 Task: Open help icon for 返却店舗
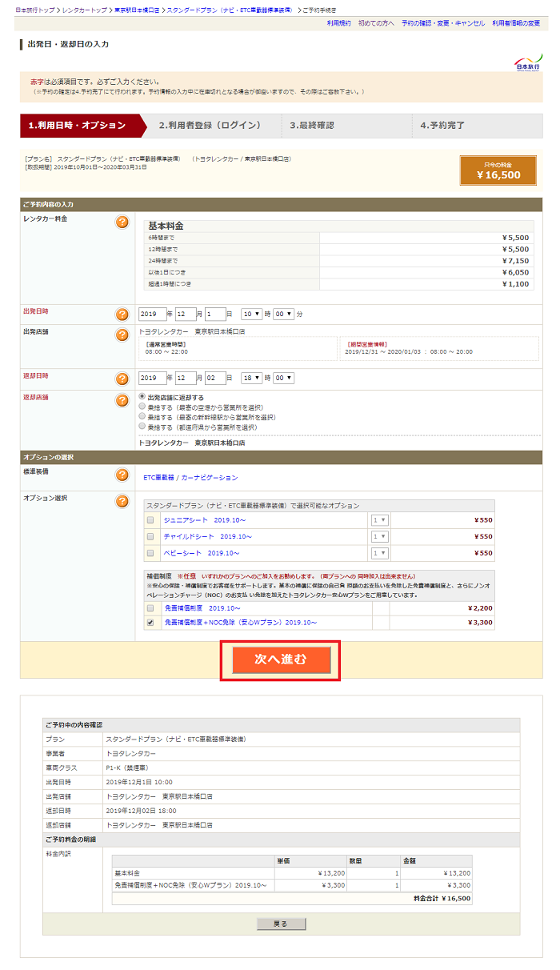pos(122,400)
